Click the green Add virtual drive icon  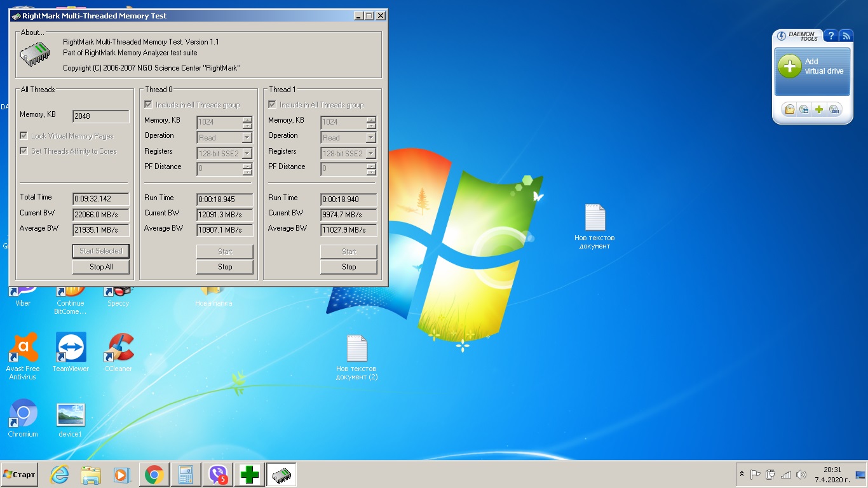click(789, 66)
